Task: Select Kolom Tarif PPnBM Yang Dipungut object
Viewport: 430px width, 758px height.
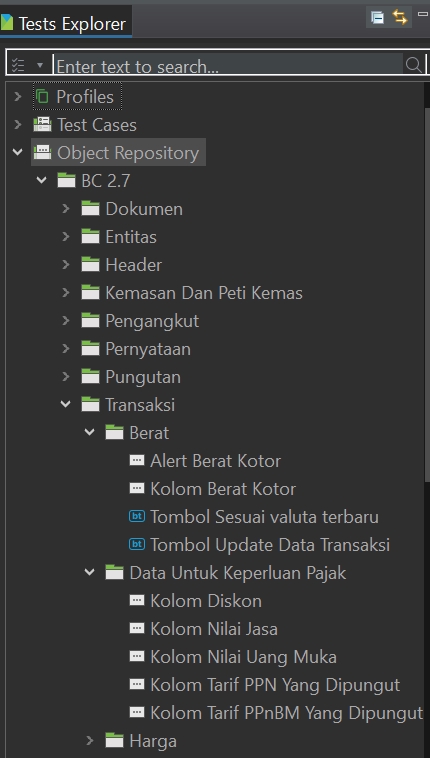Action: (x=286, y=713)
